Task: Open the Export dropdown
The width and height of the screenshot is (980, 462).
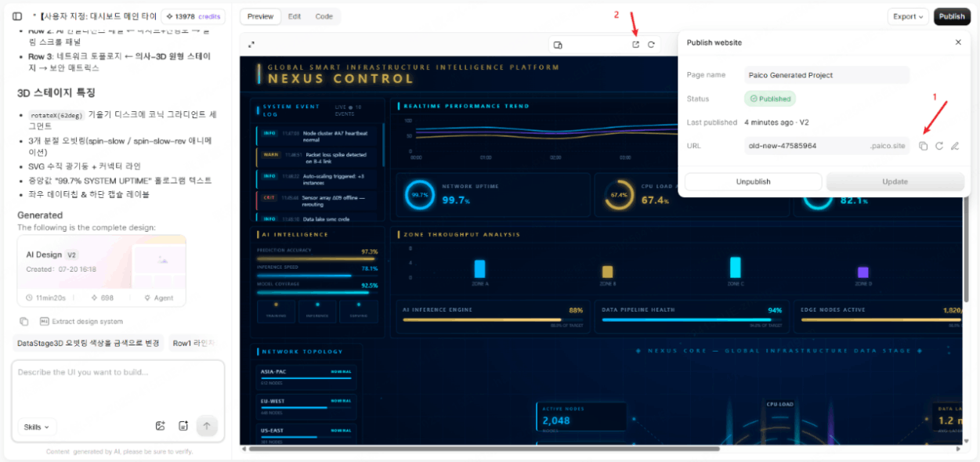Action: tap(908, 16)
